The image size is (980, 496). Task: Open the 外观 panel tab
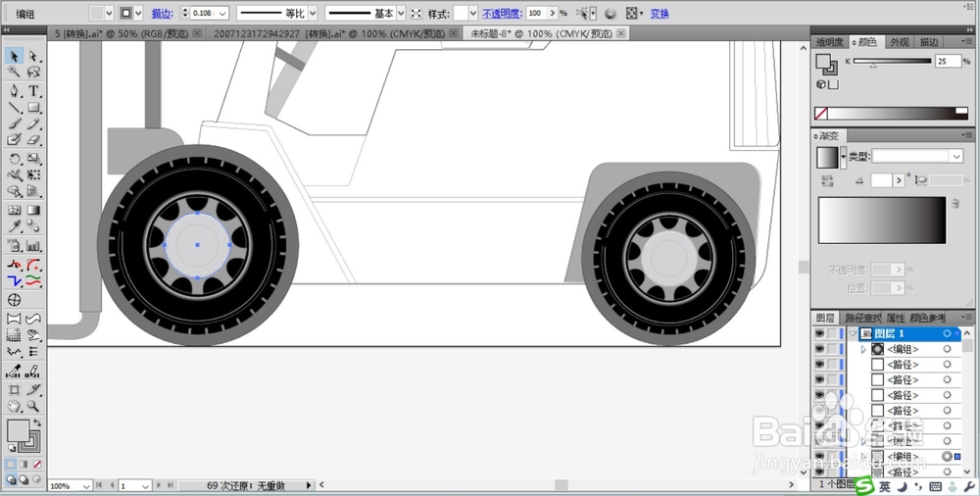coord(899,42)
